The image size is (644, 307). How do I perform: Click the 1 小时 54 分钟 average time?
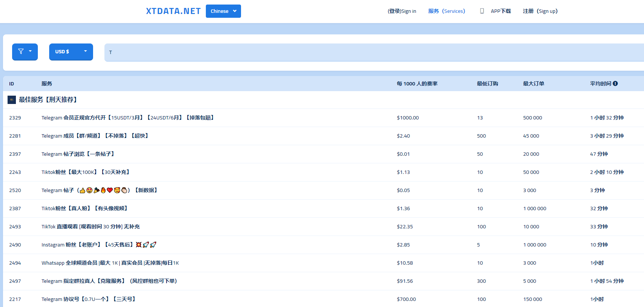tap(607, 281)
